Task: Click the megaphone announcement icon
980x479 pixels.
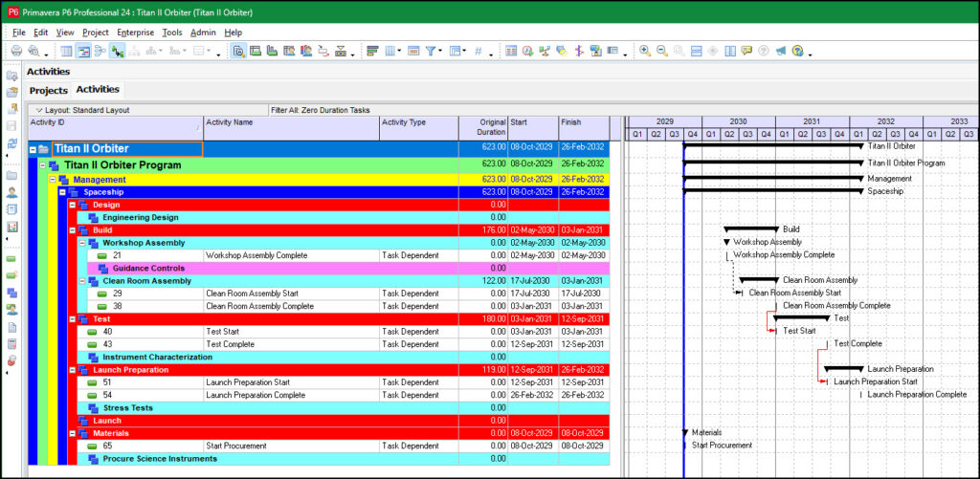Action: [780, 52]
